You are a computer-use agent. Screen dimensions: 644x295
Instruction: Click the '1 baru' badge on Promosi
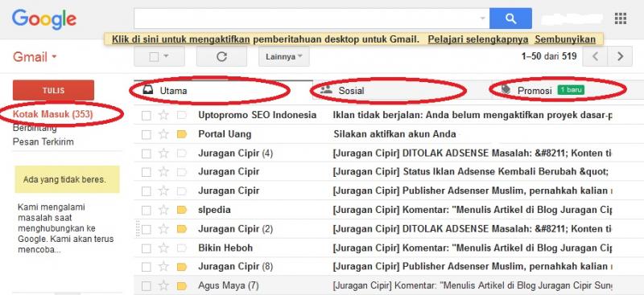(571, 90)
